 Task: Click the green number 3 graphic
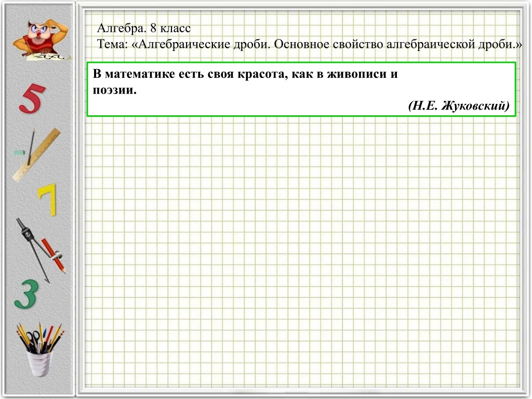tap(26, 294)
